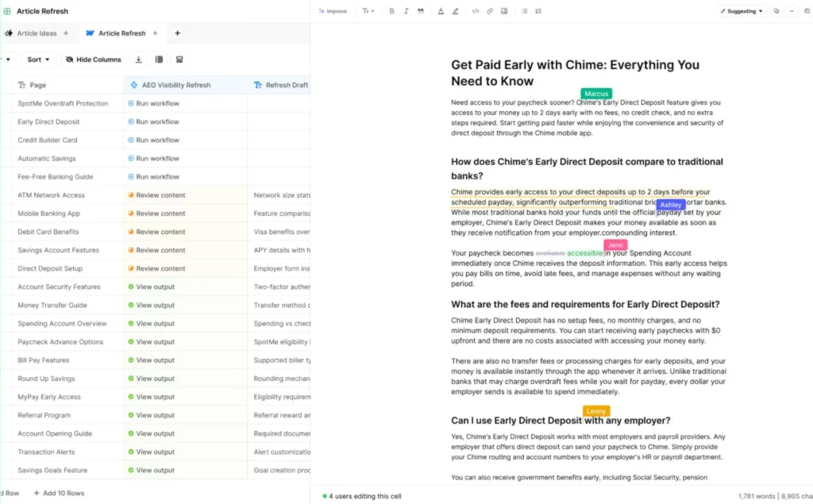Review content for Savings Account Features
Screen dimensions: 813x504
156,250
